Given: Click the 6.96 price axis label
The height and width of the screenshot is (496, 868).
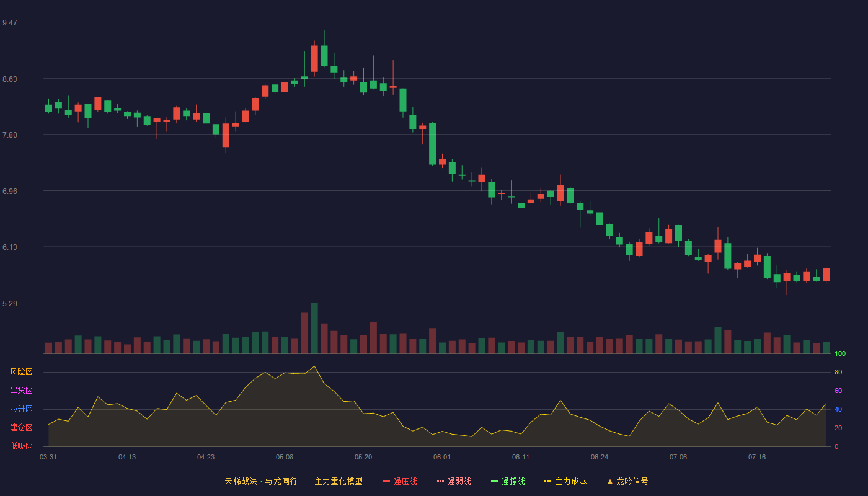Looking at the screenshot, I should tap(10, 192).
